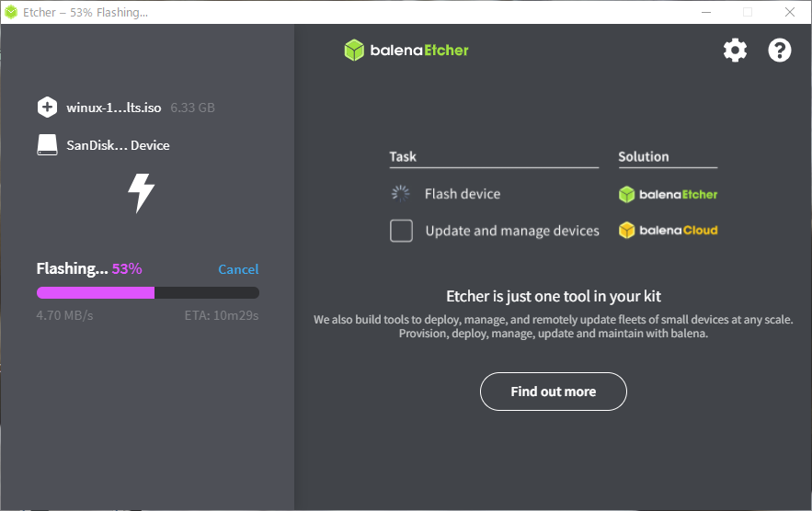Click the Flash device spinner icon
Viewport: 812px width, 511px height.
coord(401,194)
